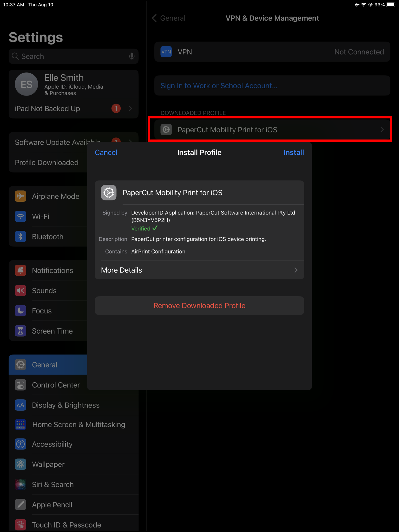Image resolution: width=399 pixels, height=532 pixels.
Task: Tap the Screen Time hourglass icon
Action: point(20,331)
